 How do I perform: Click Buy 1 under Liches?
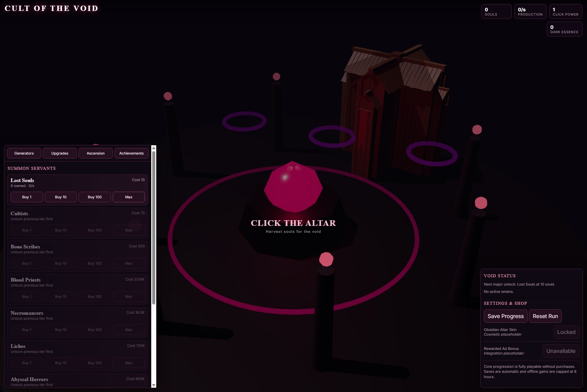pyautogui.click(x=27, y=363)
